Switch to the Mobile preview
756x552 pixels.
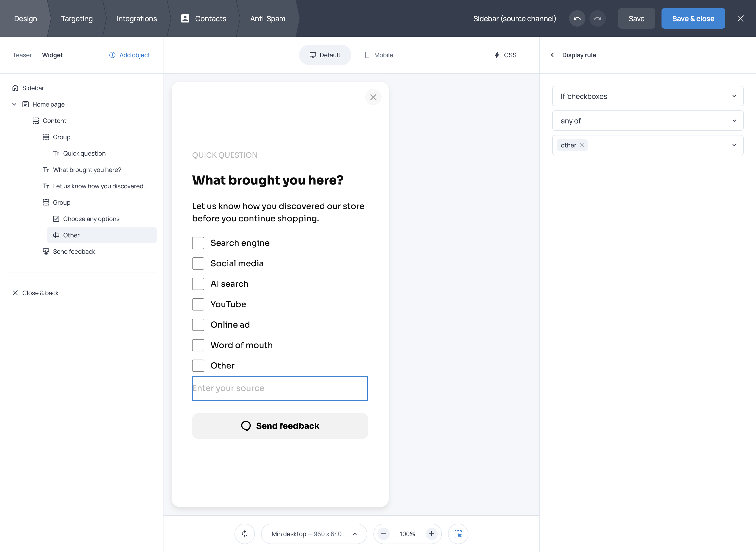point(379,55)
